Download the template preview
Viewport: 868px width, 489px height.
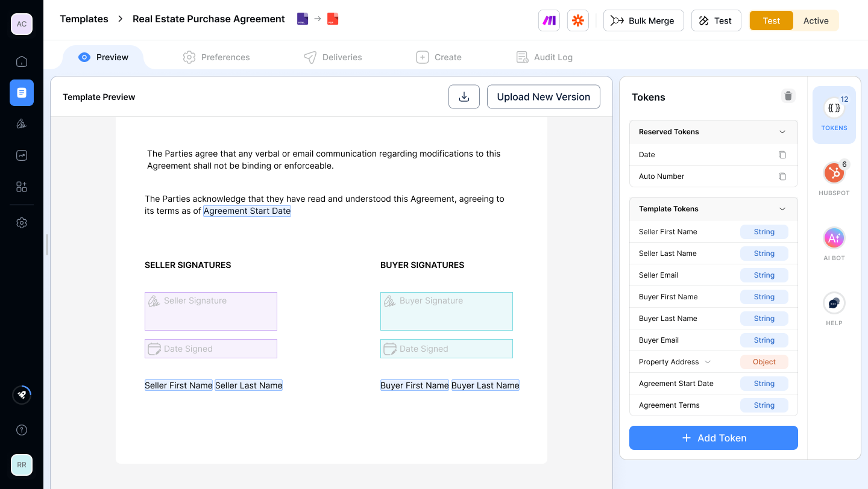point(464,96)
